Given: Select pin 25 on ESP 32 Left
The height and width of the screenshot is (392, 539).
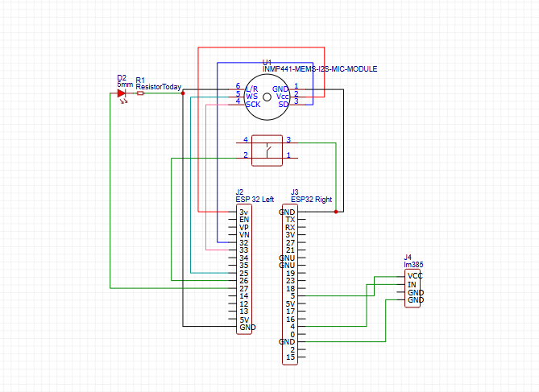Looking at the screenshot, I should tap(244, 274).
